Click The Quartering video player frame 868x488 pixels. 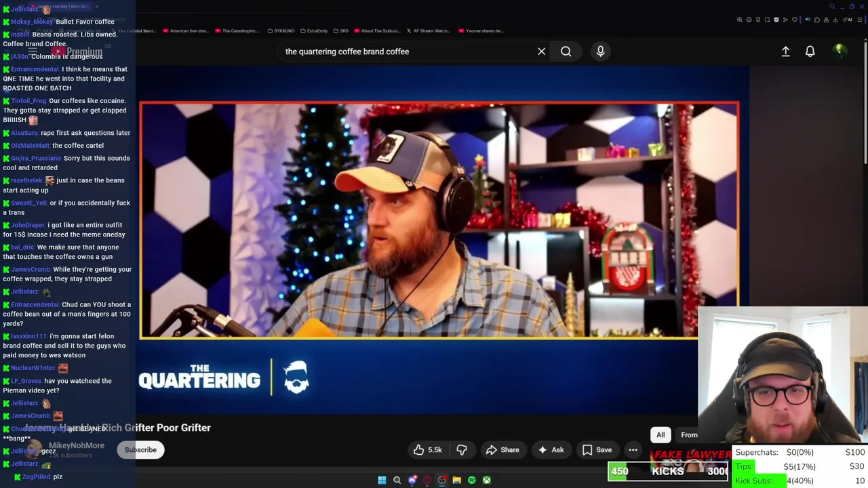[439, 220]
